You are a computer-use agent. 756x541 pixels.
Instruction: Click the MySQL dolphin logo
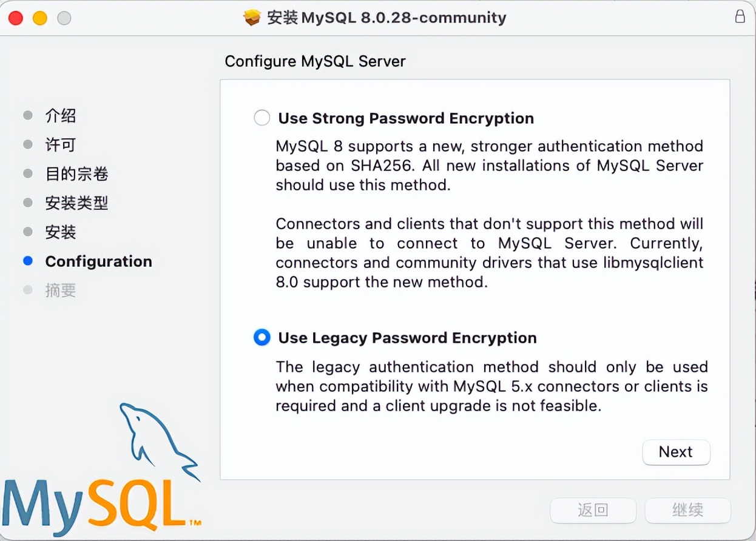point(158,443)
